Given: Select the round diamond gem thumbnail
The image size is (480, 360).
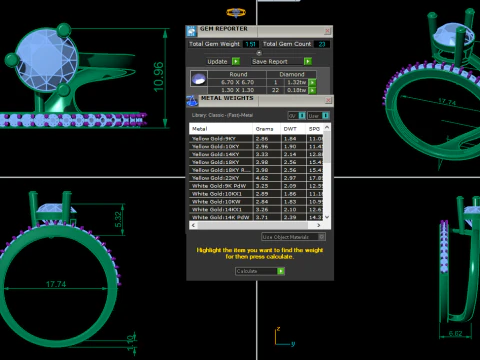Looking at the screenshot, I should (199, 79).
